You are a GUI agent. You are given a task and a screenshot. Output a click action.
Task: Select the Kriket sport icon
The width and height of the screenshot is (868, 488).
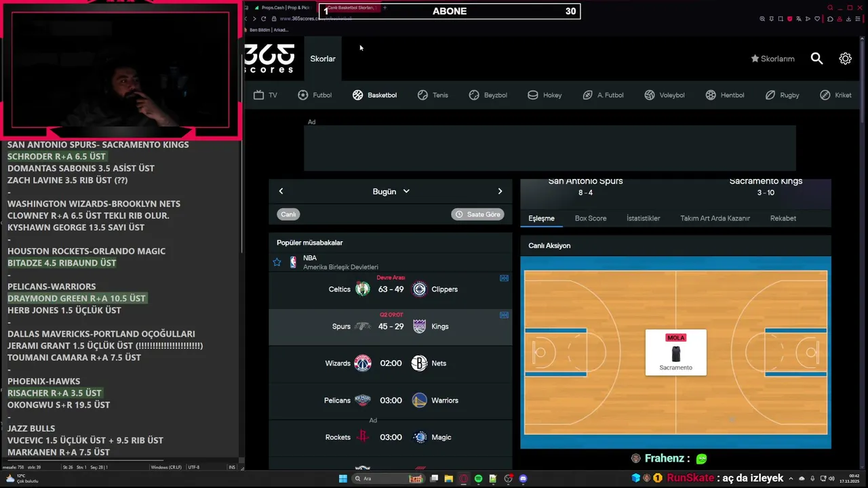825,95
